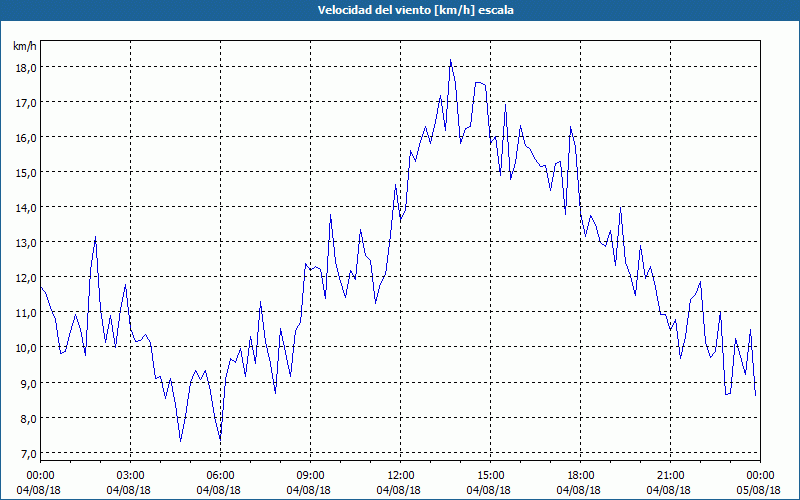Click the '10,0' y-axis label
The height and width of the screenshot is (500, 800).
pyautogui.click(x=26, y=348)
